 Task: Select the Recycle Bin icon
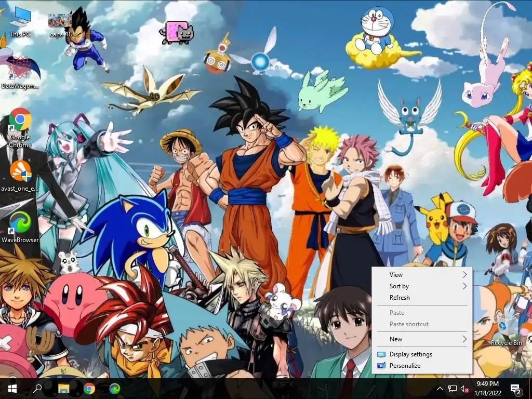tap(506, 329)
